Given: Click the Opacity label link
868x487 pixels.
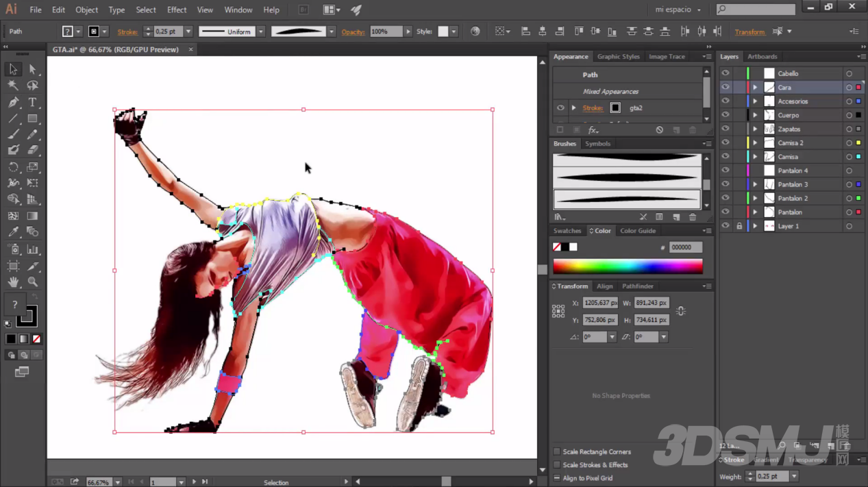Looking at the screenshot, I should [354, 32].
